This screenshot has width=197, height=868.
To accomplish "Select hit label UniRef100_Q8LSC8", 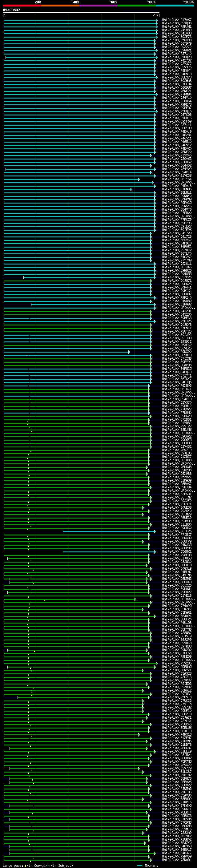I will coord(176,78).
